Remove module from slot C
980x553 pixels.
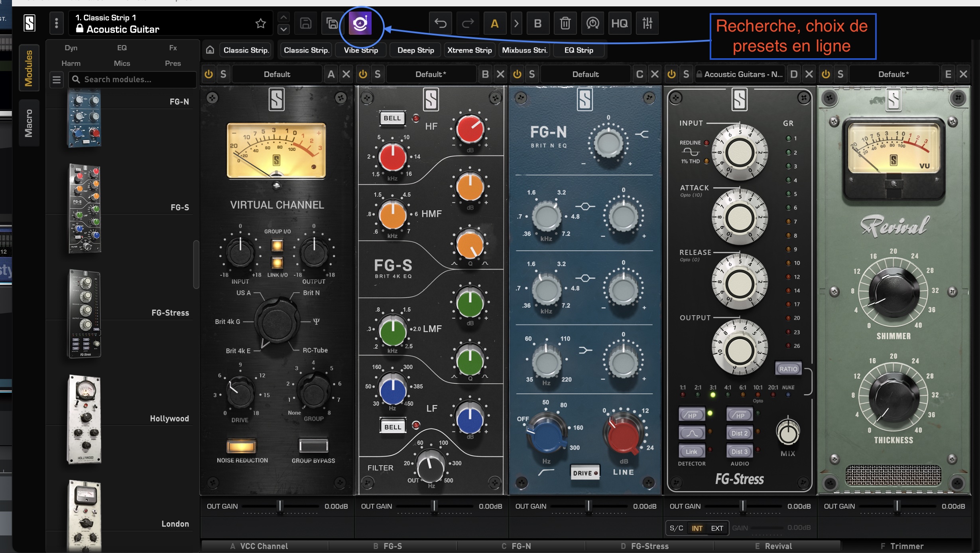pyautogui.click(x=655, y=74)
